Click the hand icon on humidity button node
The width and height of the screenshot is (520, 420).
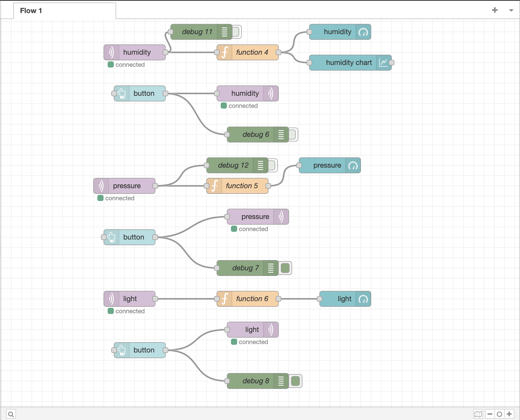[122, 93]
